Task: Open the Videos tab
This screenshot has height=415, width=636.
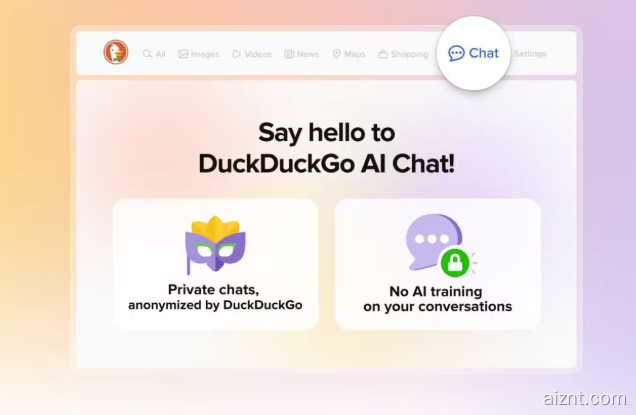Action: coord(252,54)
